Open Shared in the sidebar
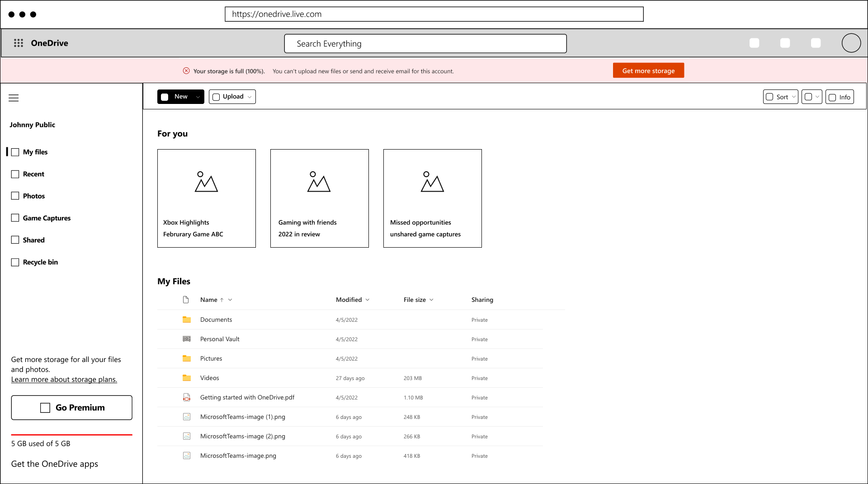868x484 pixels. [34, 240]
